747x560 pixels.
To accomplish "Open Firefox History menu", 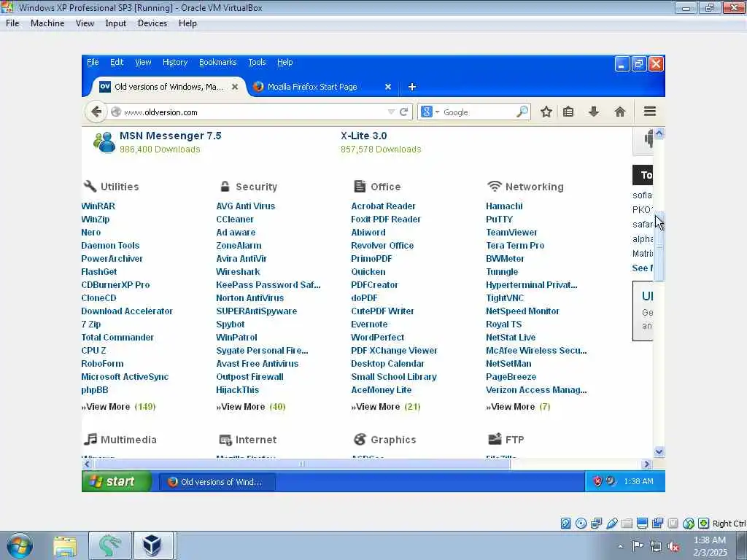I will point(175,63).
